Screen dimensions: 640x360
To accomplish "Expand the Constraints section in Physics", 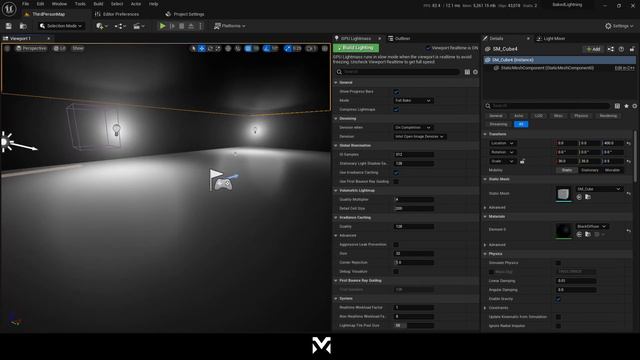I will (x=485, y=308).
